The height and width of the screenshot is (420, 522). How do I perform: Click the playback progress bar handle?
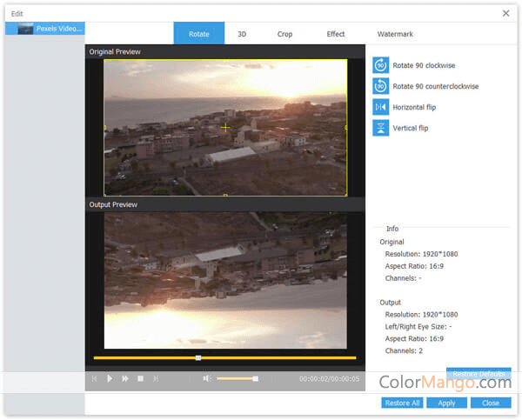click(x=198, y=357)
